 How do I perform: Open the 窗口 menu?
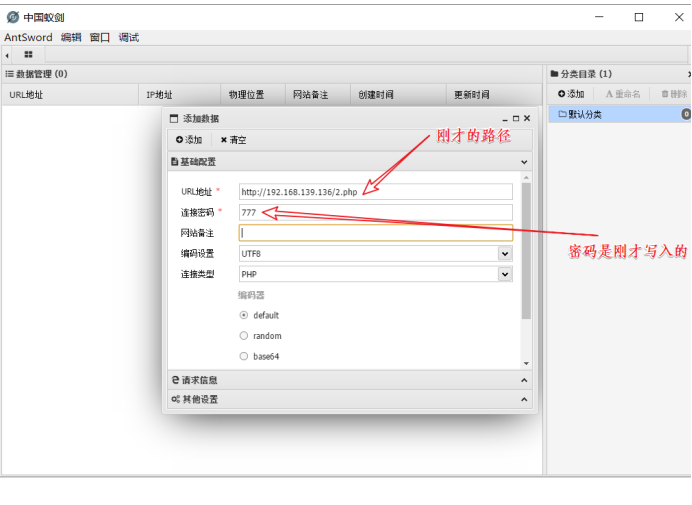point(100,38)
